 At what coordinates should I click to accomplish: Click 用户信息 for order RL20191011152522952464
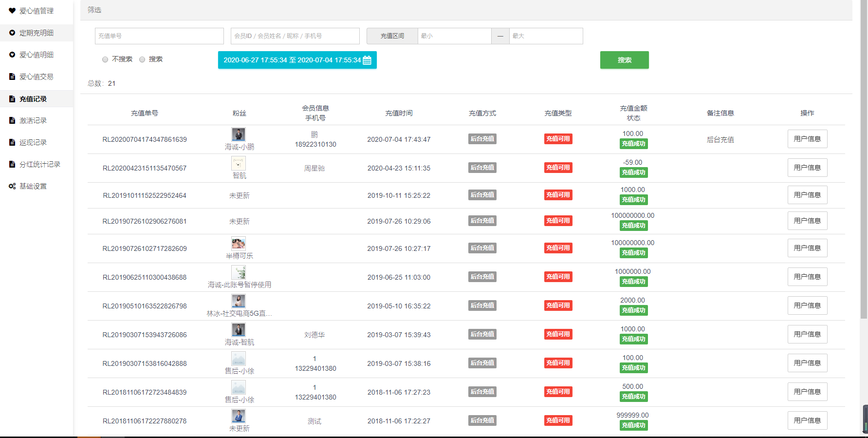(x=807, y=195)
